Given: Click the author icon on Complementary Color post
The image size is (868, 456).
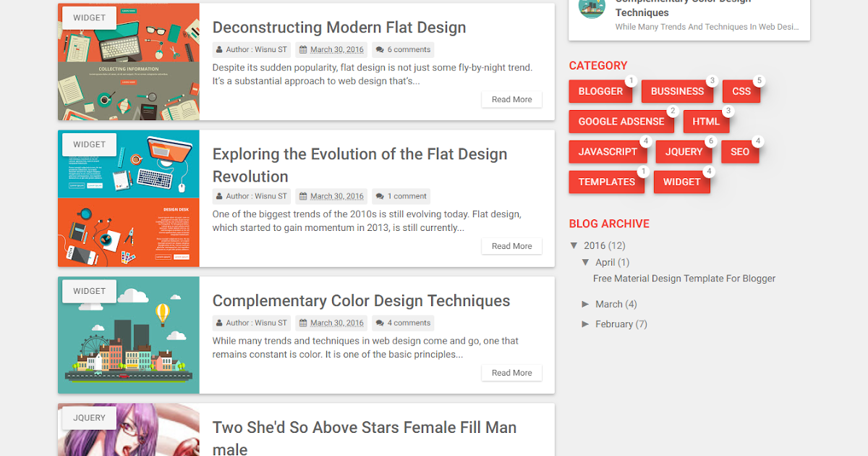Looking at the screenshot, I should pyautogui.click(x=220, y=322).
